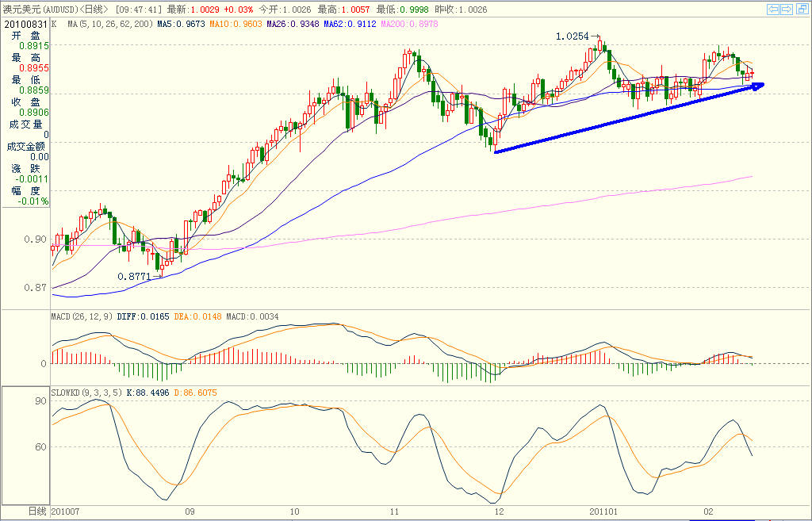
Task: Click the 10 month axis label
Action: click(x=294, y=511)
